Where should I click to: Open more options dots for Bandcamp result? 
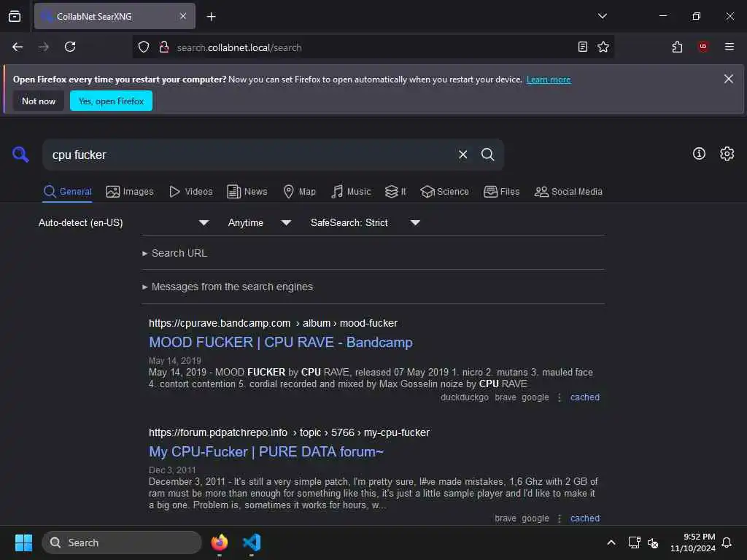560,397
